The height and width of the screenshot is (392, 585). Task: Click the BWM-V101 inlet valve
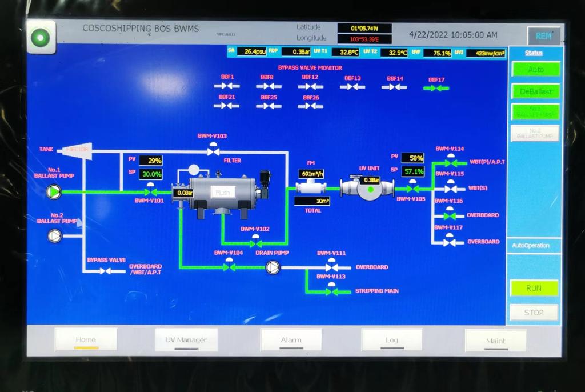tap(151, 190)
